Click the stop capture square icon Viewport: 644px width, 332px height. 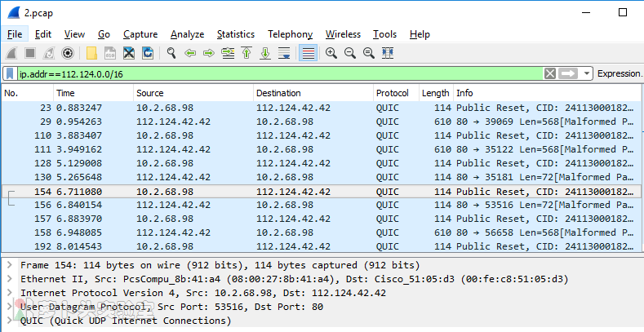coord(30,53)
